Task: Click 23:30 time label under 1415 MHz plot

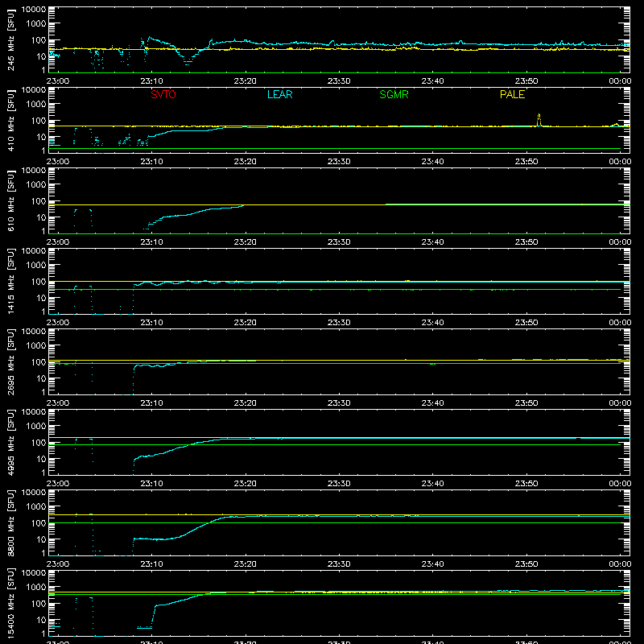Action: coord(339,323)
